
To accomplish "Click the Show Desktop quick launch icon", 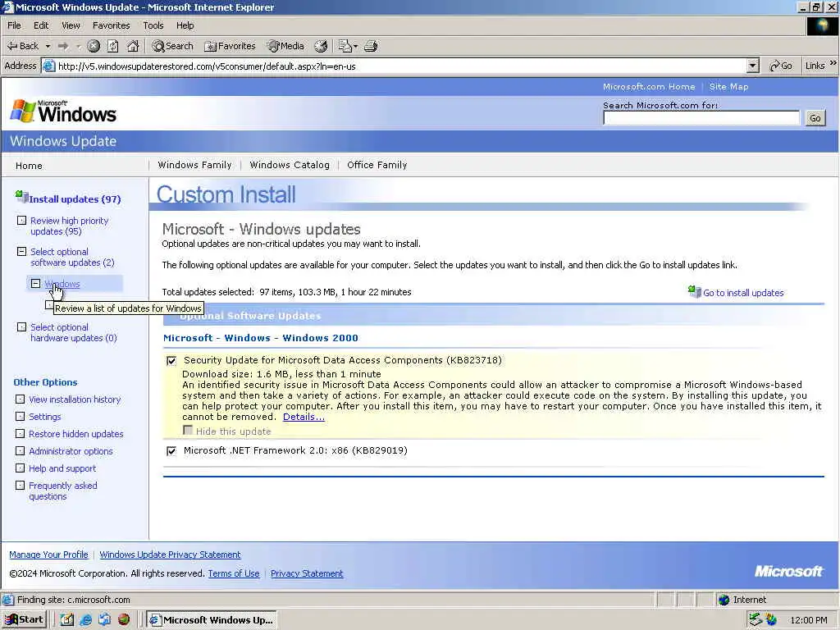I will tap(66, 620).
